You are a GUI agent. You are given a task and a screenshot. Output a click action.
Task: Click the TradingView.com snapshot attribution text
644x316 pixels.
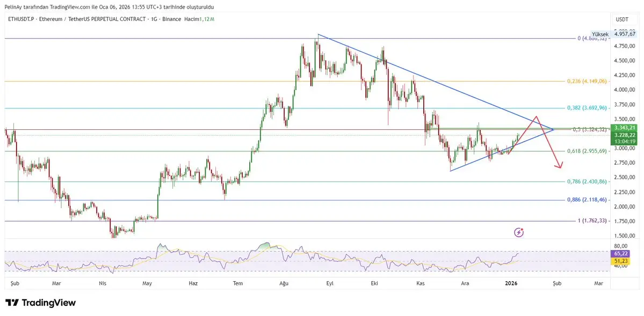coord(109,7)
